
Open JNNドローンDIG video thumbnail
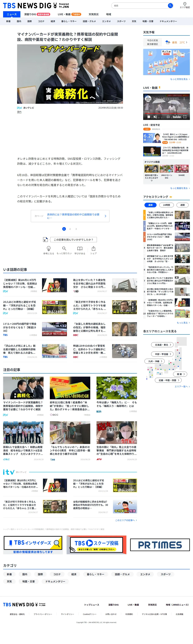(x=167, y=169)
